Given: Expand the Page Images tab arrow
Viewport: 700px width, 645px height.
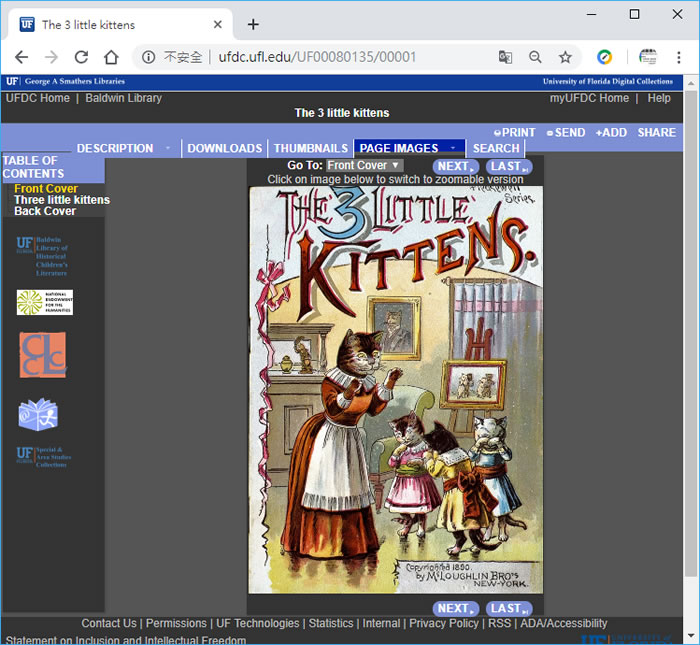Looking at the screenshot, I should 453,148.
